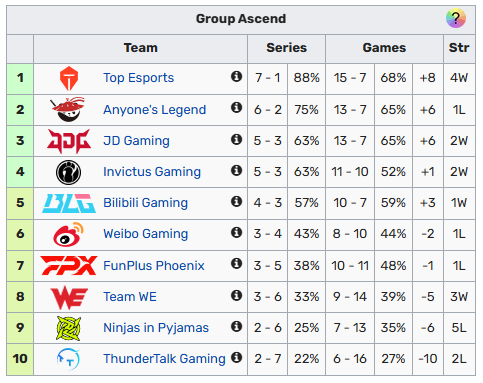Click the Series column header
The width and height of the screenshot is (483, 383).
pyautogui.click(x=286, y=48)
